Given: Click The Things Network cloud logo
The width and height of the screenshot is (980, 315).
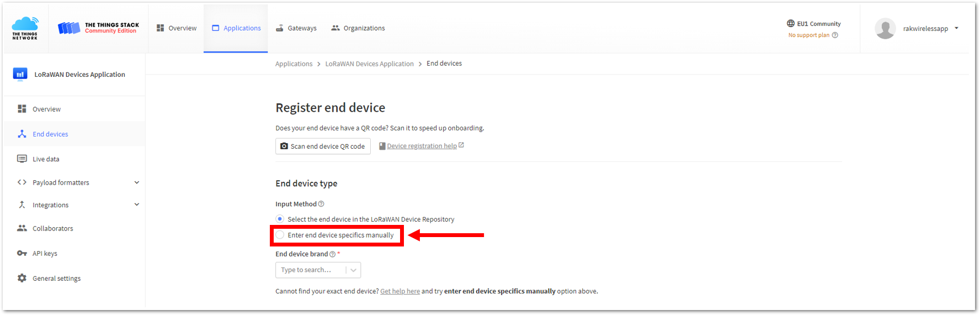Looking at the screenshot, I should pos(25,28).
